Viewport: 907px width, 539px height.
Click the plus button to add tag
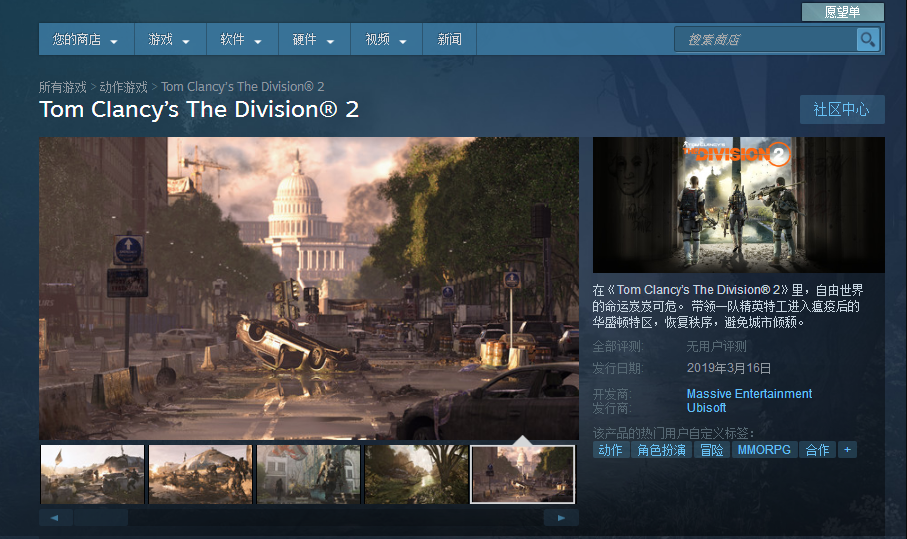(847, 450)
